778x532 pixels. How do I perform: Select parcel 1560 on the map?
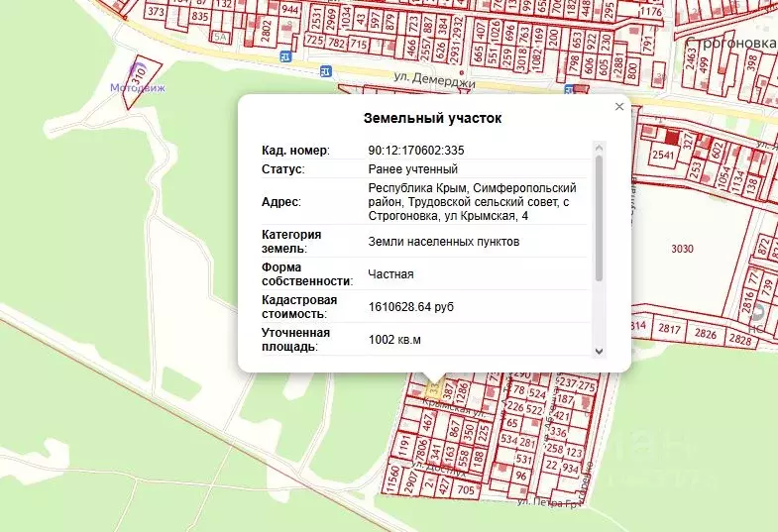click(x=393, y=479)
